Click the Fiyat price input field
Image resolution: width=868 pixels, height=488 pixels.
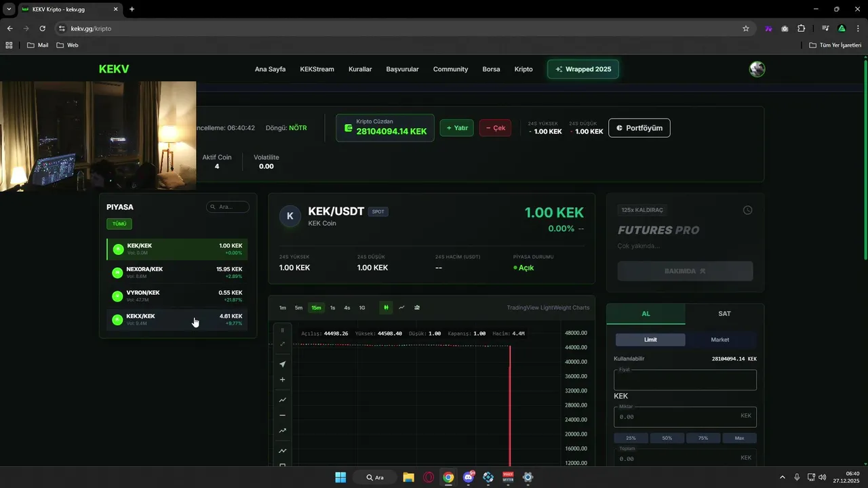click(685, 380)
